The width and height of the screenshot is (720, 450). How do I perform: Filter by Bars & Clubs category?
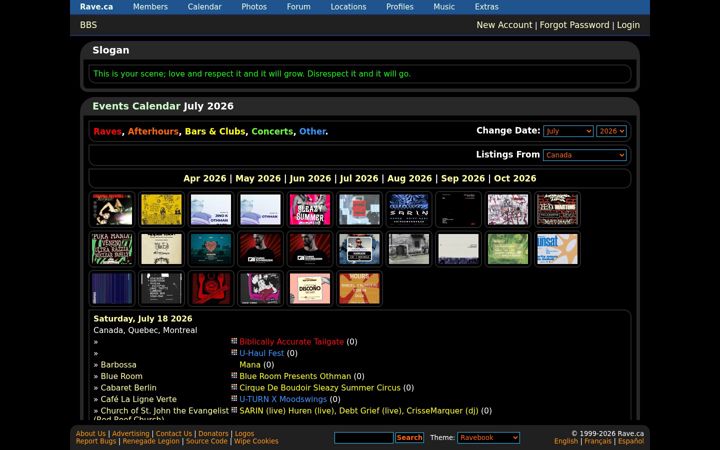(215, 131)
